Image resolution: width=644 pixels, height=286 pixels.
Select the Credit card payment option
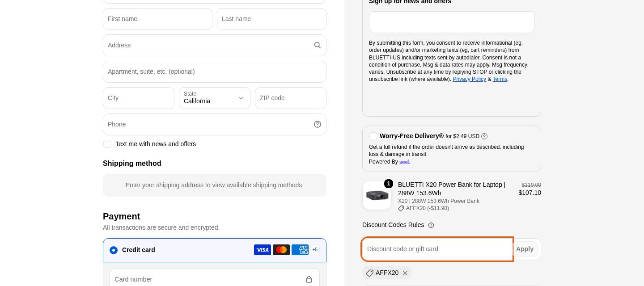click(114, 250)
